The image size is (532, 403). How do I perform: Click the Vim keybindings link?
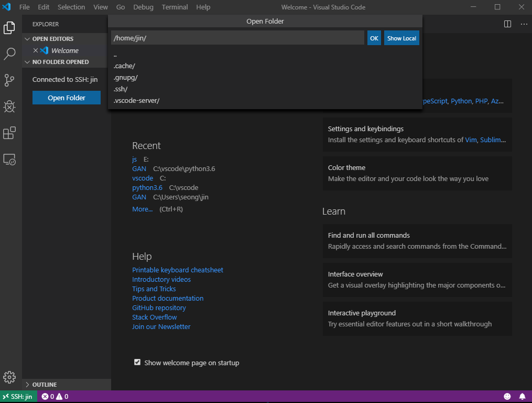pyautogui.click(x=471, y=140)
